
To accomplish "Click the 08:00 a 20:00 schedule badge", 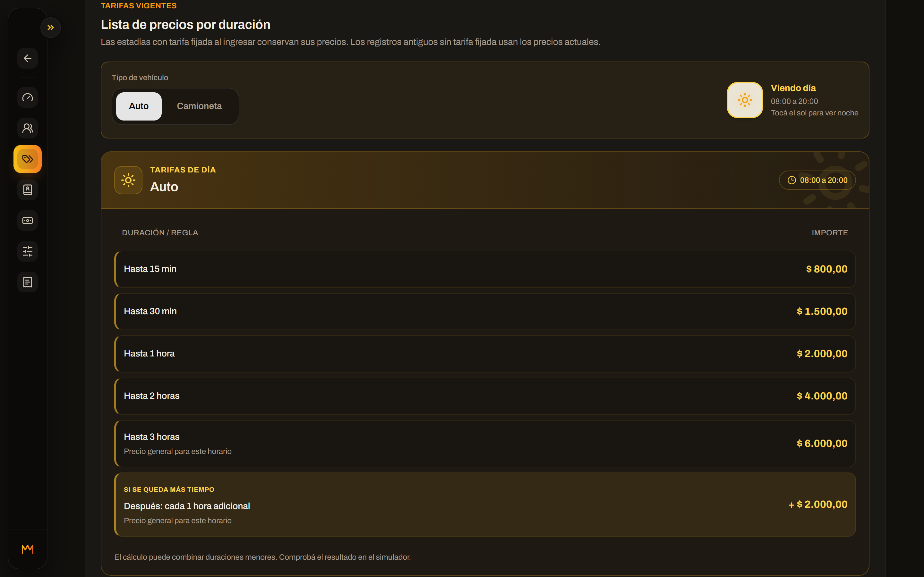I will pos(817,180).
